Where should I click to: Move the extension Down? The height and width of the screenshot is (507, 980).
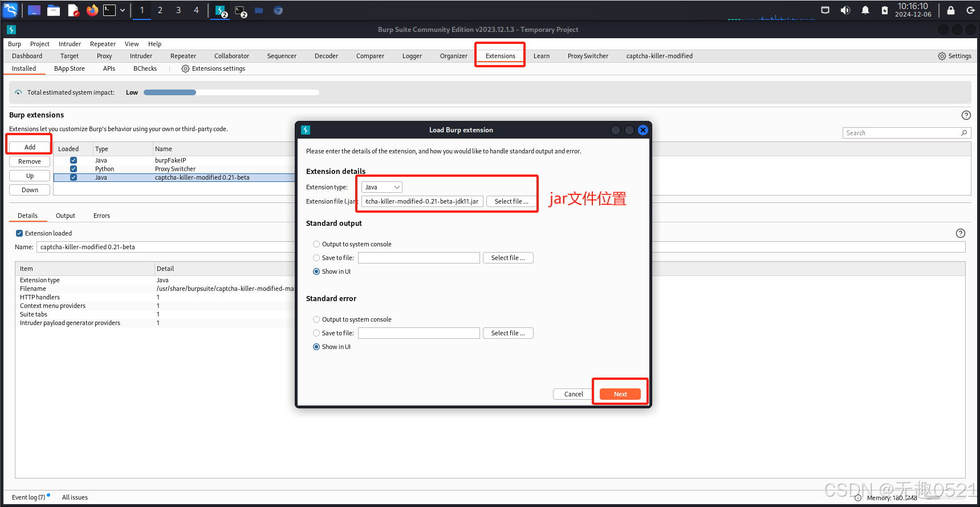30,190
